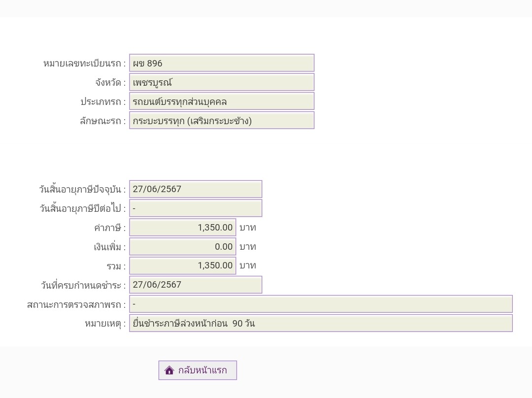Screen dimensions: 532x398
Task: Click the label วันสิ้นอายุภาษีปีต่อไป
Action: pos(83,208)
